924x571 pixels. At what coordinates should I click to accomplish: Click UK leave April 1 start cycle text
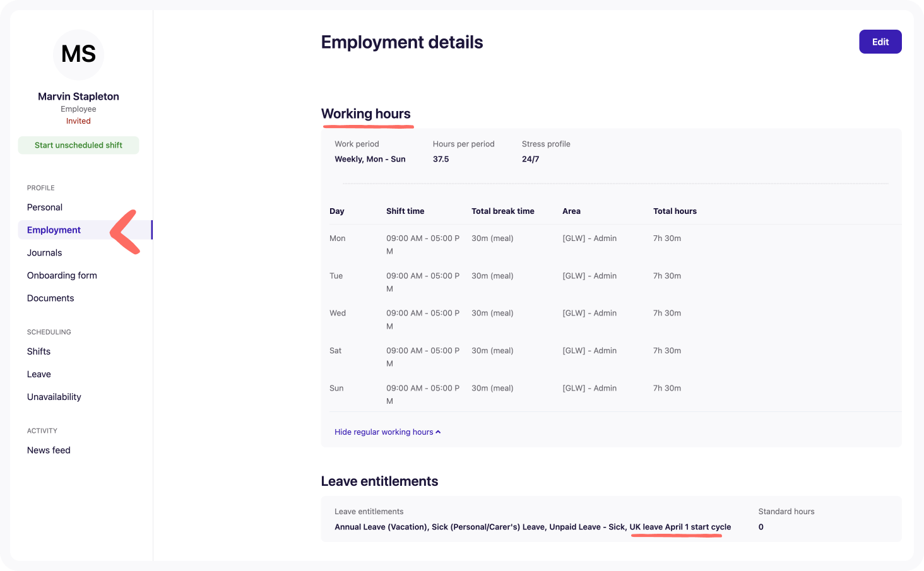(680, 527)
